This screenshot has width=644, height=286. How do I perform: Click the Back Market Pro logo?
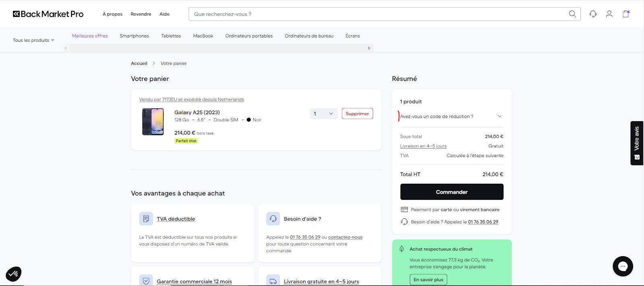pos(48,14)
